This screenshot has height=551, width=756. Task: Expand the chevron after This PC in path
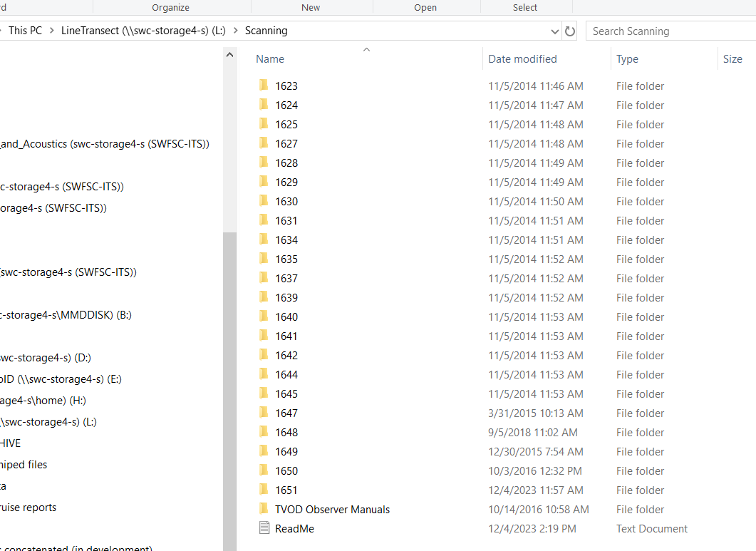coord(52,31)
